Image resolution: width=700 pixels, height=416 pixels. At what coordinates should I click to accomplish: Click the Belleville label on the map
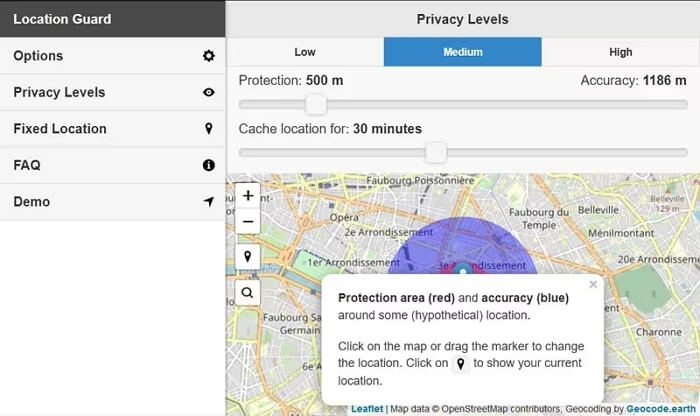coord(598,210)
